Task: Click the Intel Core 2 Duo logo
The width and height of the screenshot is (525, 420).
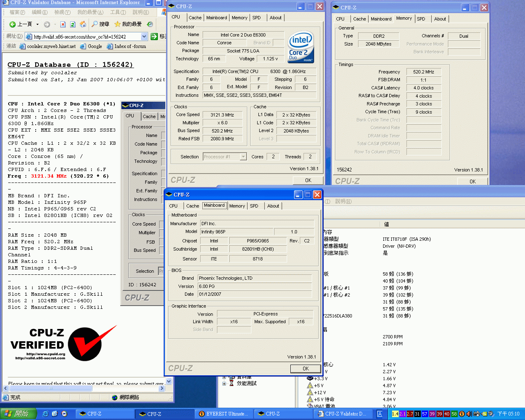Action: tap(301, 47)
